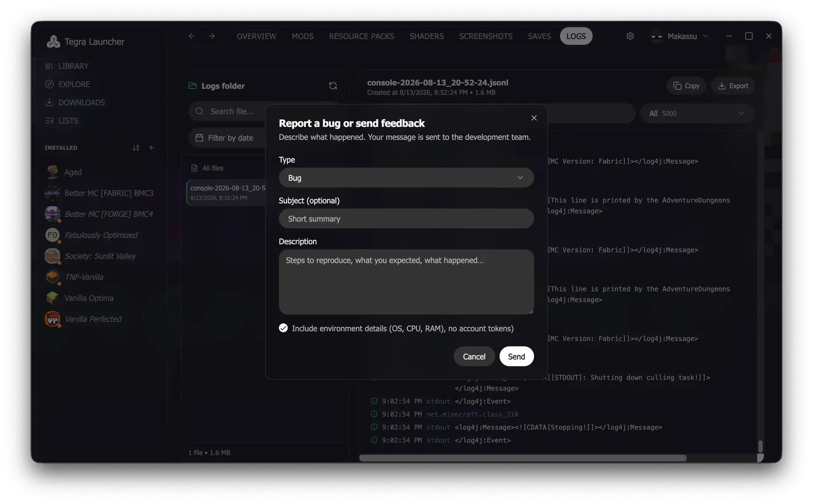Export the log file
The image size is (813, 504).
(x=733, y=86)
